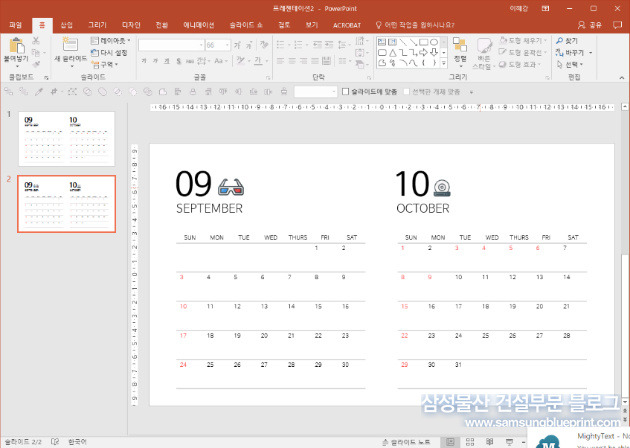This screenshot has height=448, width=630.
Task: Click the 3D glasses icon beside 09
Action: [231, 187]
